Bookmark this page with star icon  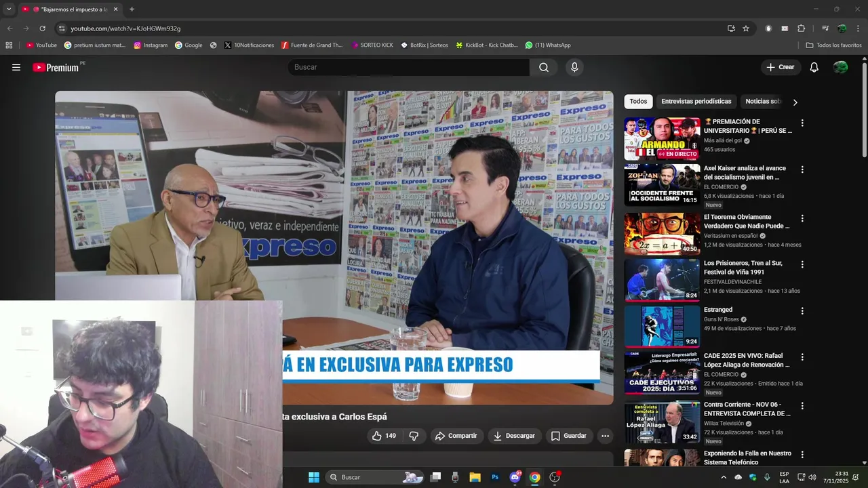(x=746, y=28)
